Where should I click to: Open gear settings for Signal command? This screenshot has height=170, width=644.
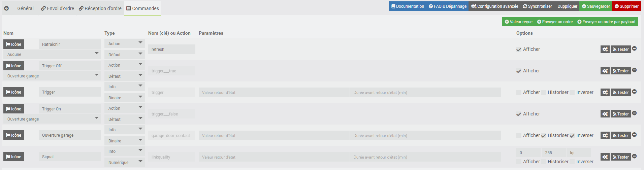tap(605, 157)
